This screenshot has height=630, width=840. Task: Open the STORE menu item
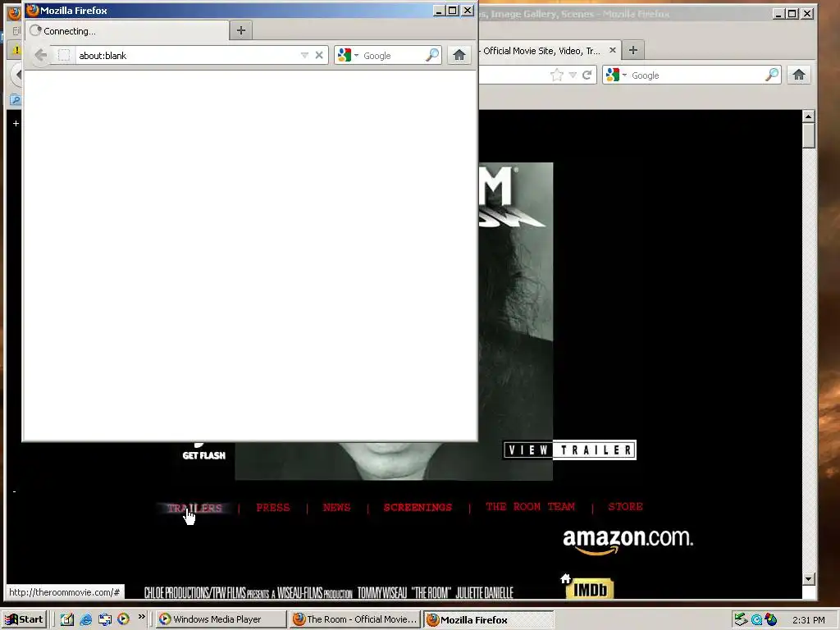pos(625,506)
